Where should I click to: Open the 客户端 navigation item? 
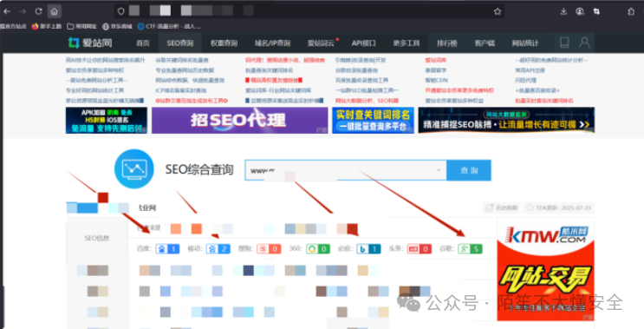pyautogui.click(x=485, y=43)
